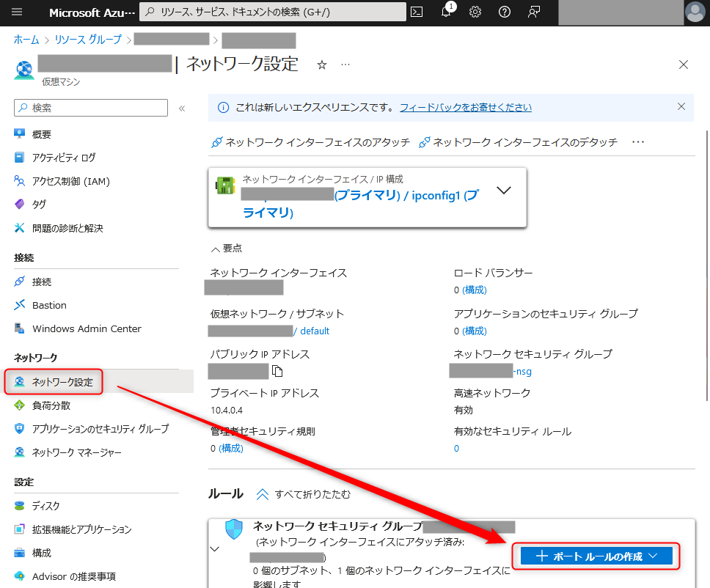Open 拡張機能とアプリケーション menu item

click(x=73, y=529)
